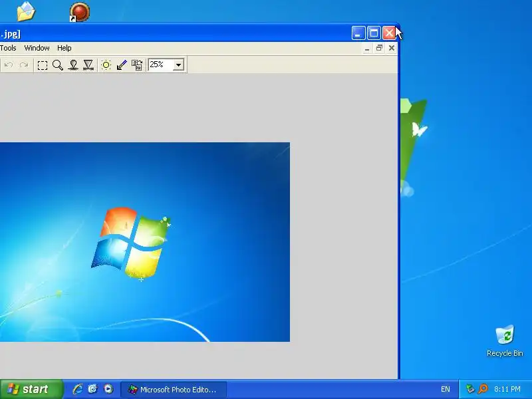Click the Microsoft Photo Editor taskbar button
The image size is (532, 399).
click(x=174, y=390)
